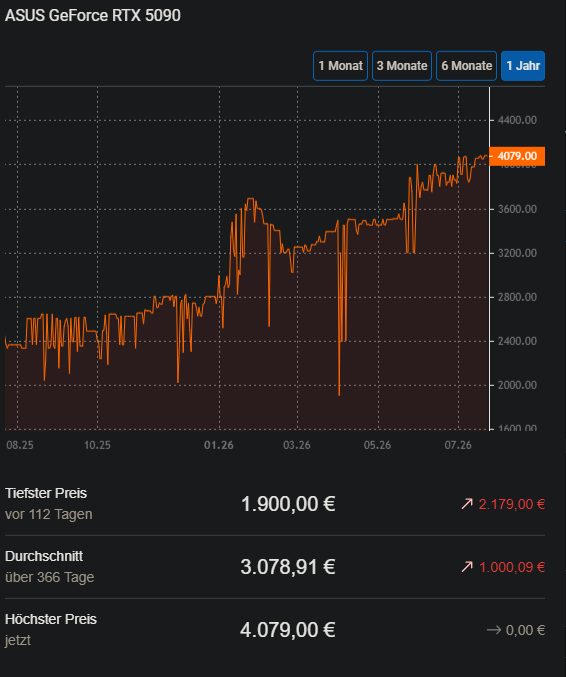Viewport: 566px width, 677px height.
Task: Select the 1 Monat time range
Action: [x=340, y=66]
